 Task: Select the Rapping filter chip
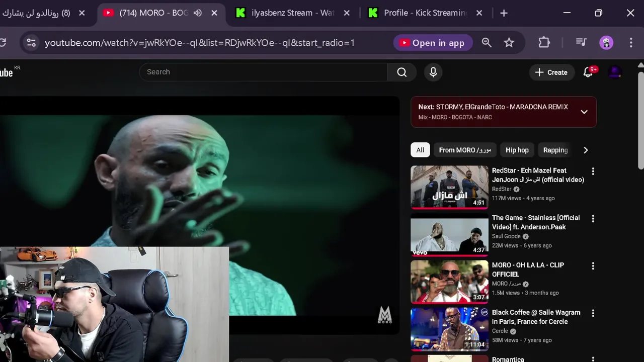pyautogui.click(x=555, y=150)
